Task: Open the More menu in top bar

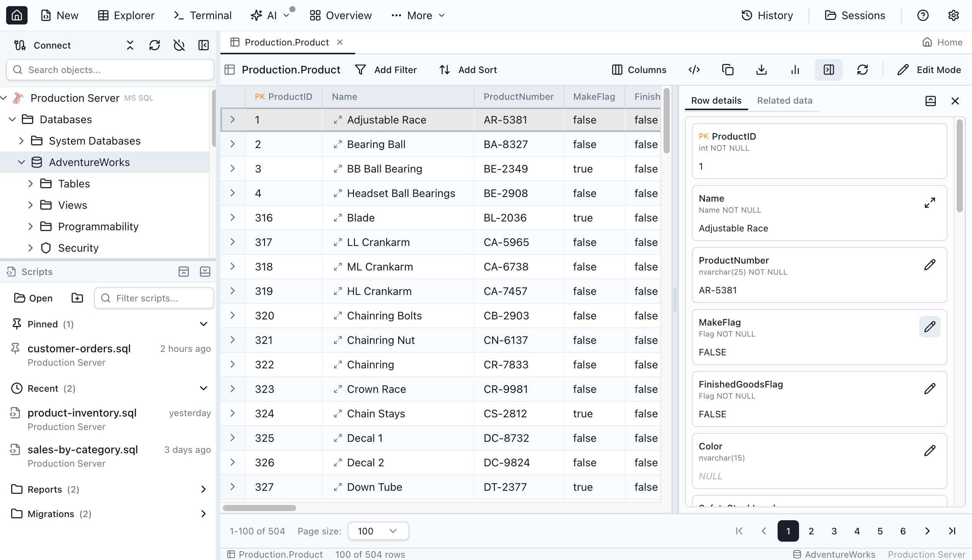Action: tap(418, 15)
